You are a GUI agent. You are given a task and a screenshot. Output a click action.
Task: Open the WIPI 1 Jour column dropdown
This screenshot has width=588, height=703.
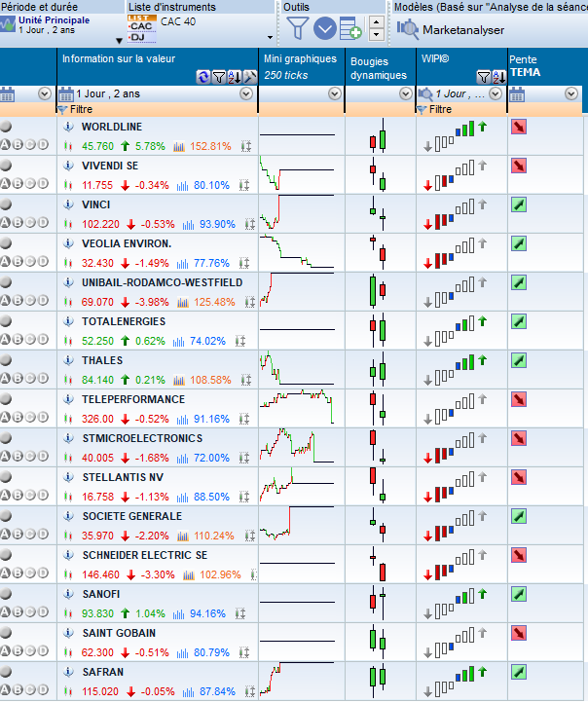[x=496, y=93]
